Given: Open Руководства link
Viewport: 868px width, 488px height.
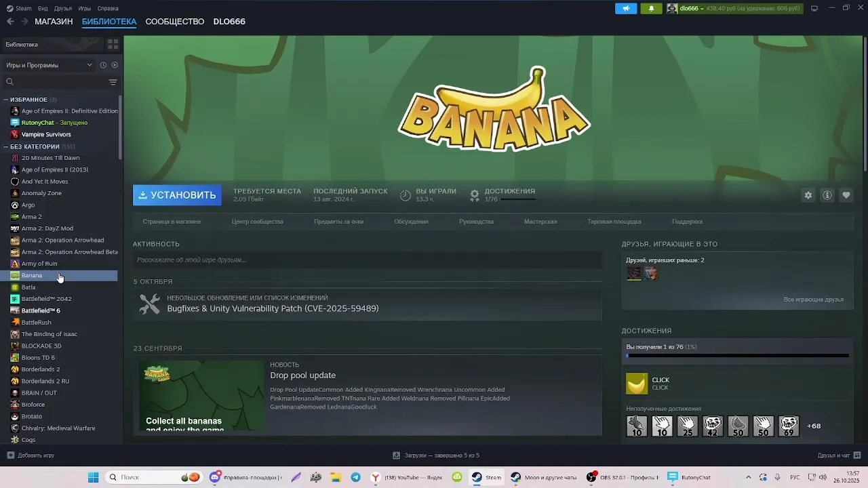Looking at the screenshot, I should pyautogui.click(x=476, y=222).
